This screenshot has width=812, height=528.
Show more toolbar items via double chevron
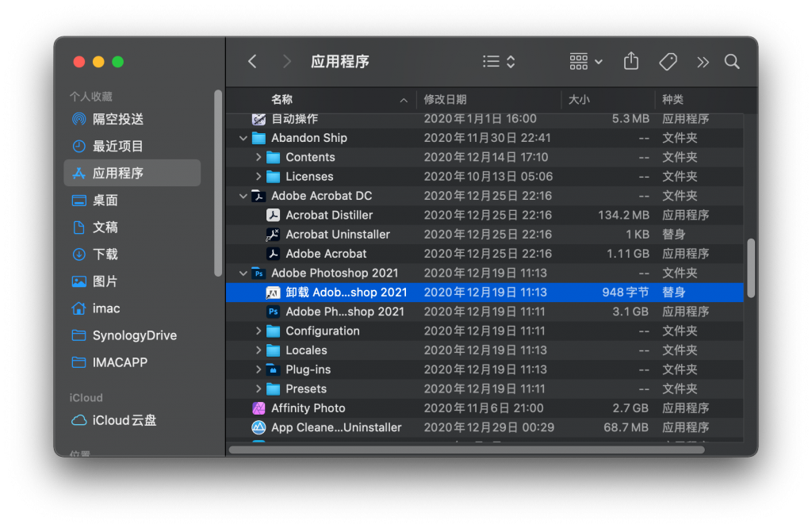(703, 62)
